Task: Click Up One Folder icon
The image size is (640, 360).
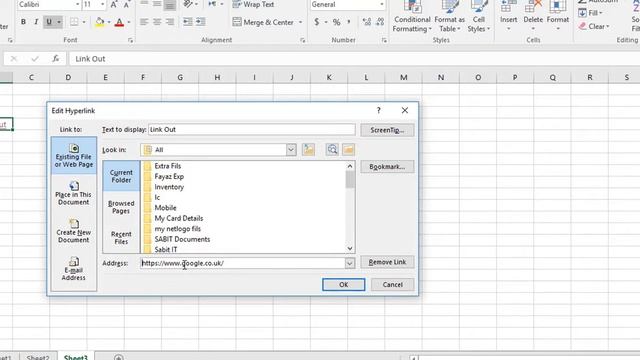Action: 309,150
